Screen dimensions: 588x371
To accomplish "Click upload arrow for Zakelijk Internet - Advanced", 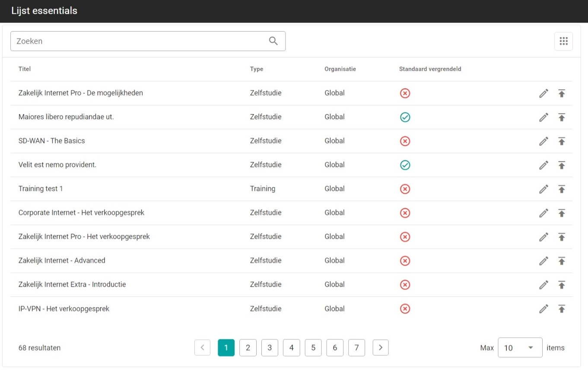I will tap(561, 261).
